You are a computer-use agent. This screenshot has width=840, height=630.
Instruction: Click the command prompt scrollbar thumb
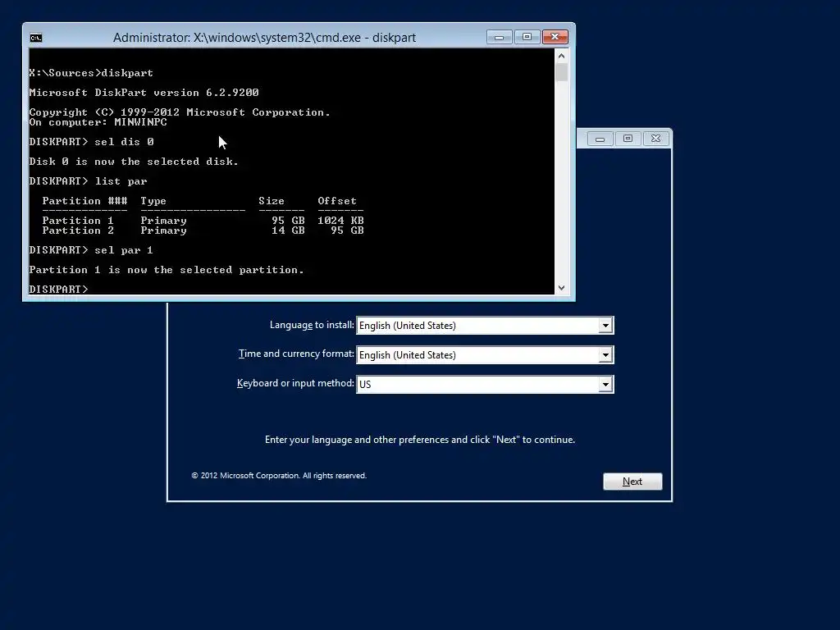point(561,72)
